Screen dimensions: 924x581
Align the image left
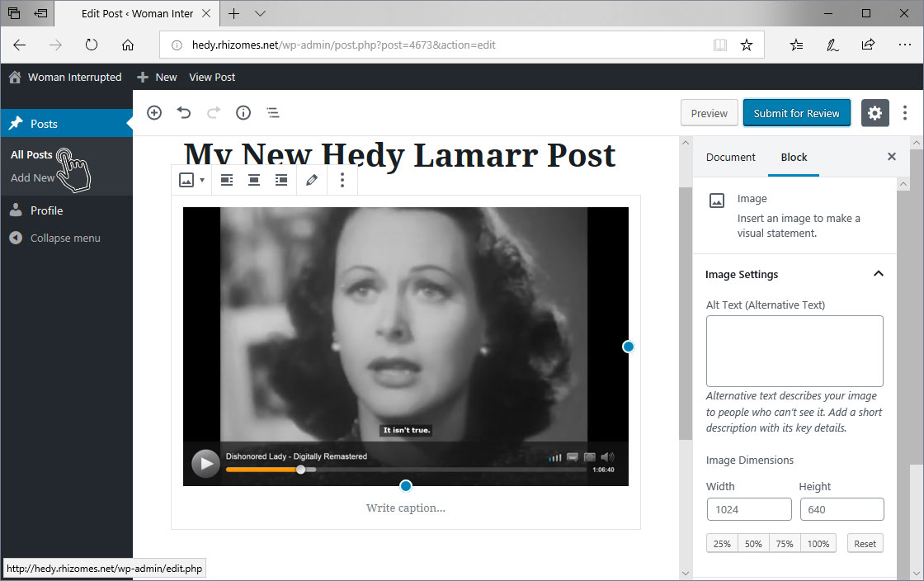coord(227,180)
